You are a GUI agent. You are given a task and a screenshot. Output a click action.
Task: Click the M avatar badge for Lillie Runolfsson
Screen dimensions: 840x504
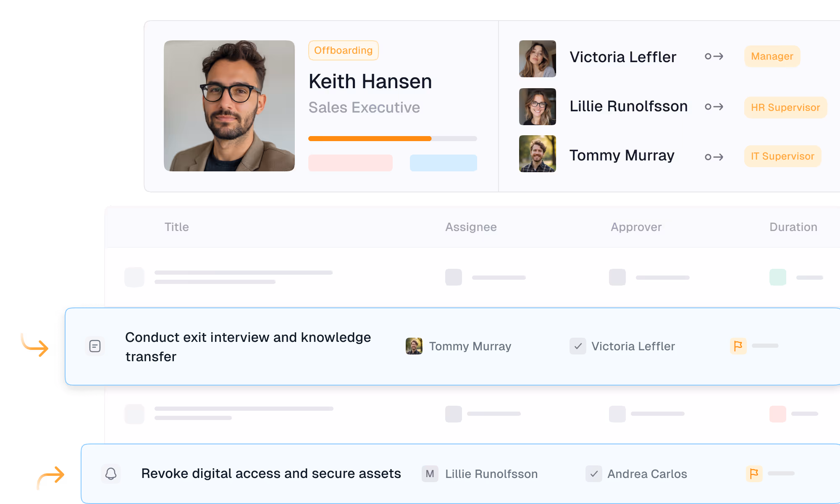pos(430,474)
